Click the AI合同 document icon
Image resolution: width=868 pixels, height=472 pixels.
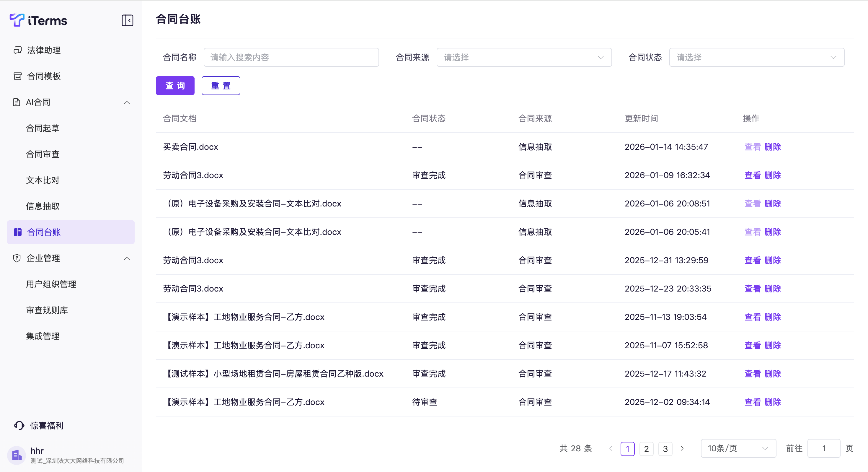coord(17,102)
